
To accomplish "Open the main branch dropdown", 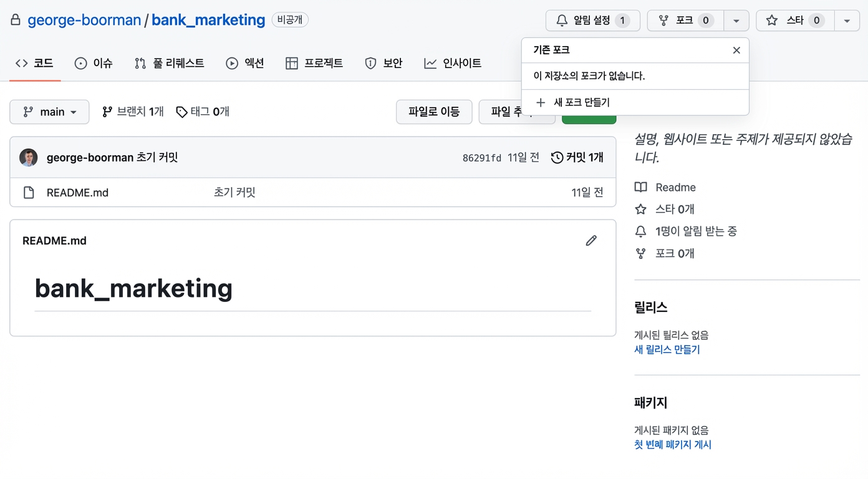I will coord(49,112).
